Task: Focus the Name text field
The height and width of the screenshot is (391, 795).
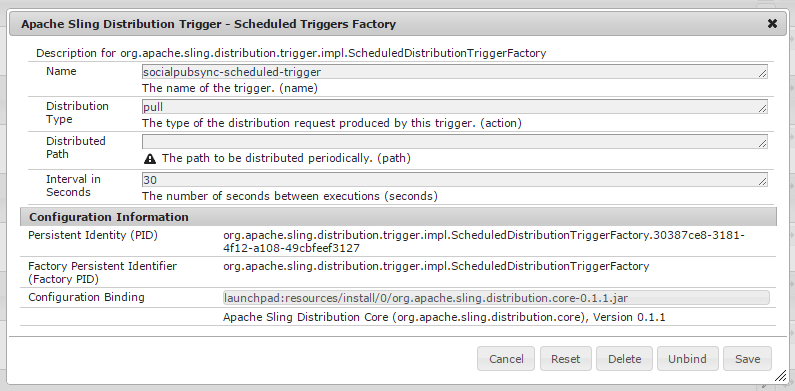Action: pos(455,72)
